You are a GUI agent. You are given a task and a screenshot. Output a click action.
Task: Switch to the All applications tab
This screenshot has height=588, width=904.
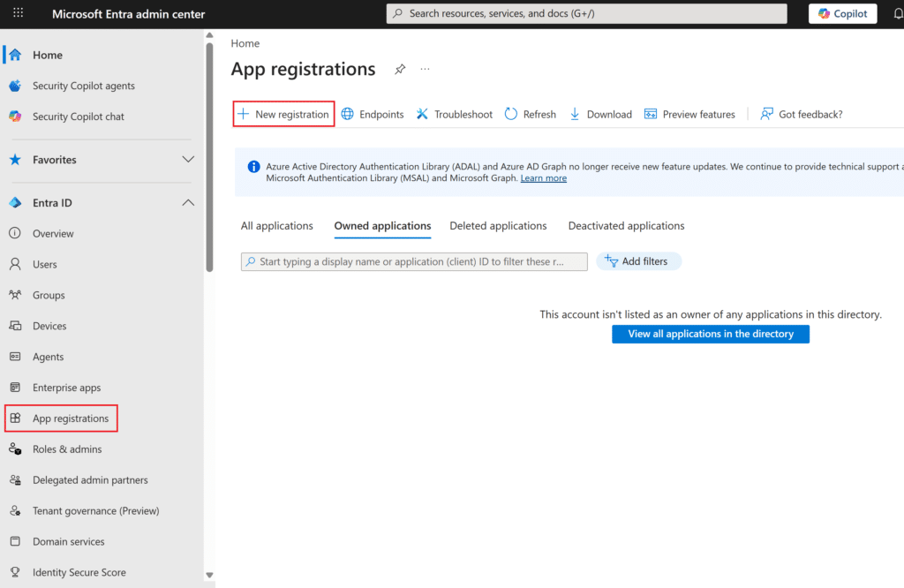click(x=276, y=226)
